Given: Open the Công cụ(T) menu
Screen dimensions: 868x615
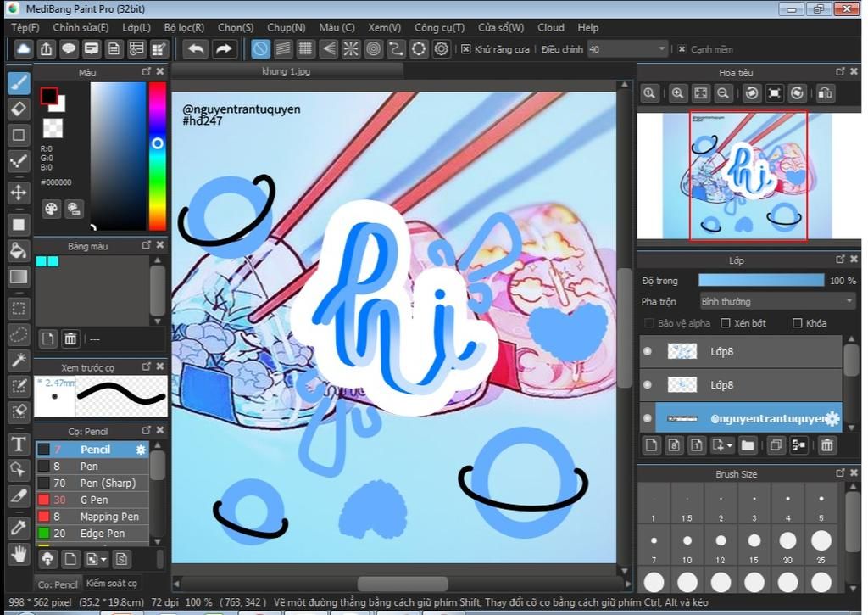Looking at the screenshot, I should [439, 27].
